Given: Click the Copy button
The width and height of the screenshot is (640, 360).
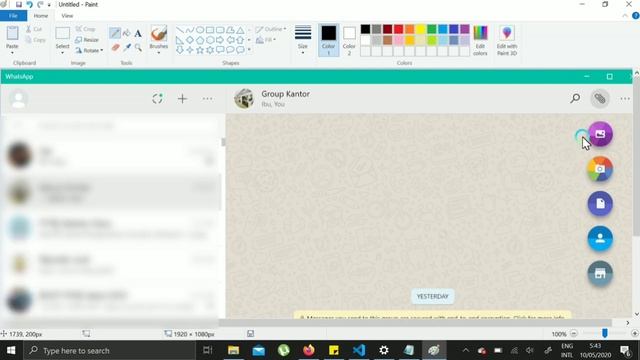Looking at the screenshot, I should (x=36, y=40).
